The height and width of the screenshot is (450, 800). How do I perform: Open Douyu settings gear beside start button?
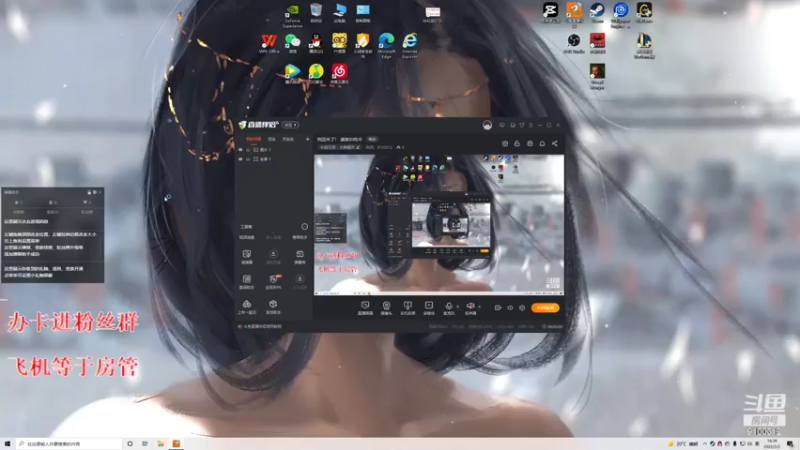pos(522,308)
